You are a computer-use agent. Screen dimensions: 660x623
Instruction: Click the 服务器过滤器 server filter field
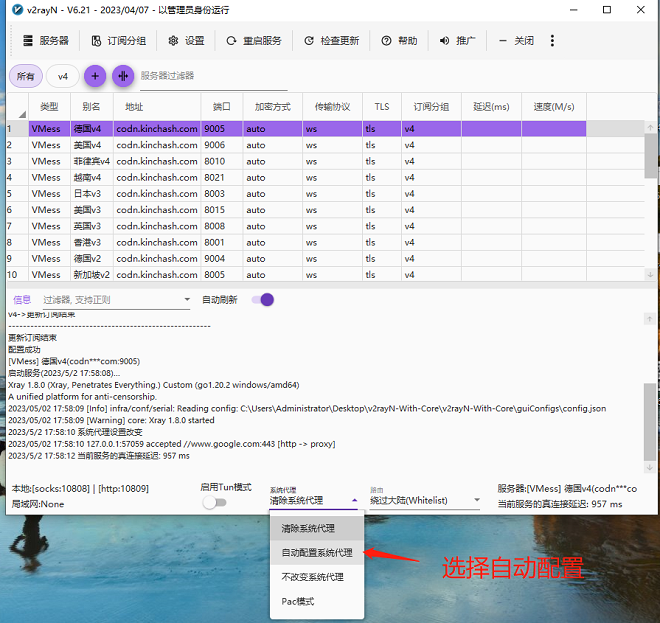coord(198,76)
